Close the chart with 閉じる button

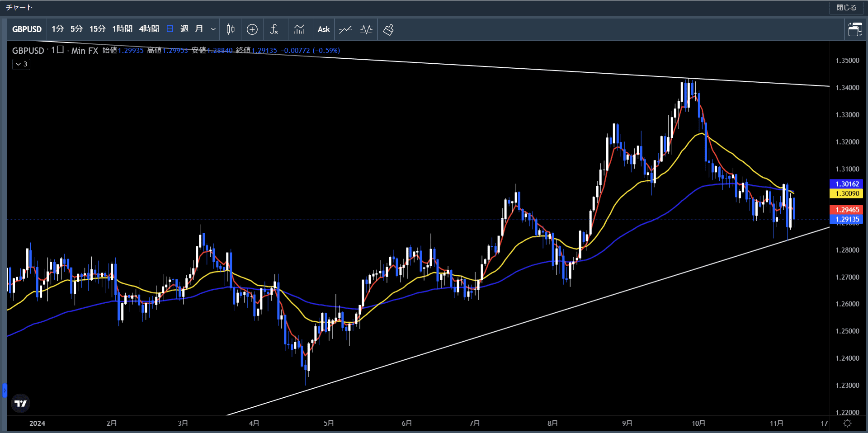point(846,8)
